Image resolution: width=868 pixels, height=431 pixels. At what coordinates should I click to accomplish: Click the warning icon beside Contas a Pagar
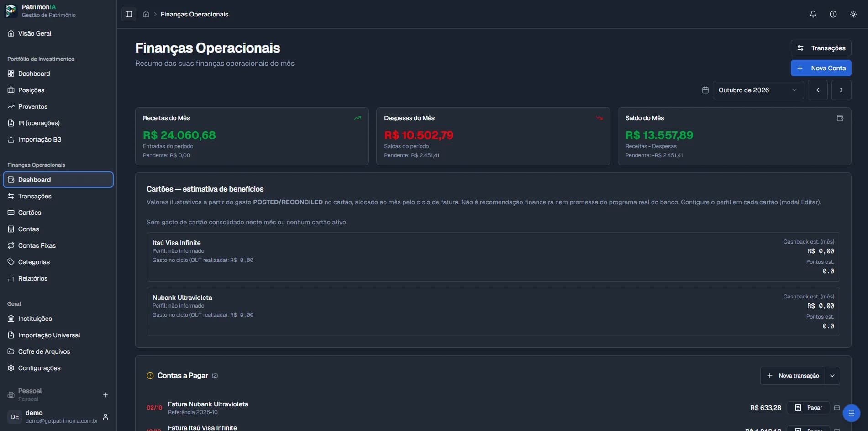point(150,376)
